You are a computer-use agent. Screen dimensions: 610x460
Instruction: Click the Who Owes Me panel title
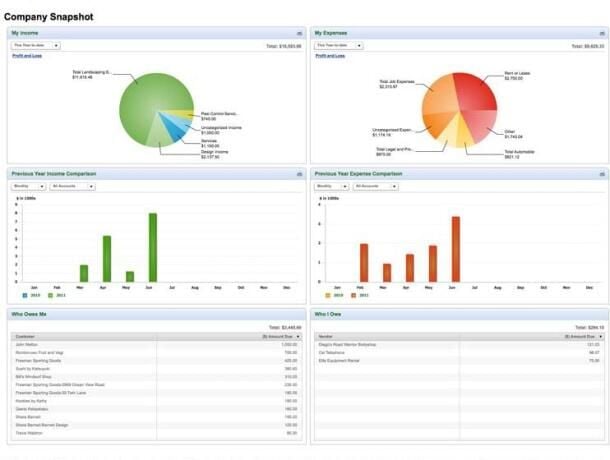point(29,314)
